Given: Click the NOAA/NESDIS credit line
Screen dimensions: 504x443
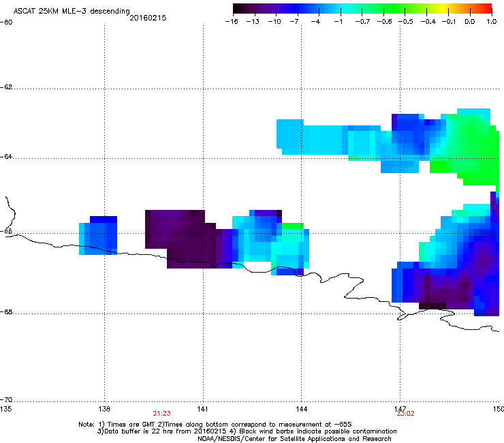Looking at the screenshot, I should [294, 439].
